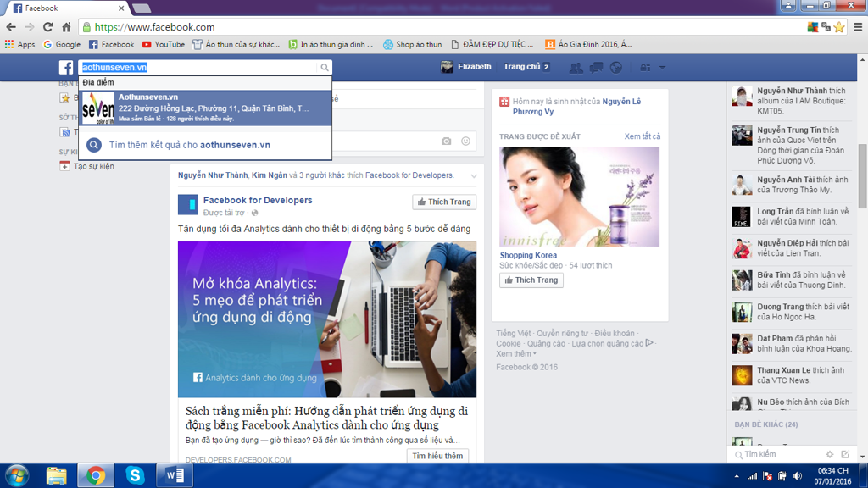Click the Facebook logo in the header
Screen dimensions: 868x488
(66, 68)
